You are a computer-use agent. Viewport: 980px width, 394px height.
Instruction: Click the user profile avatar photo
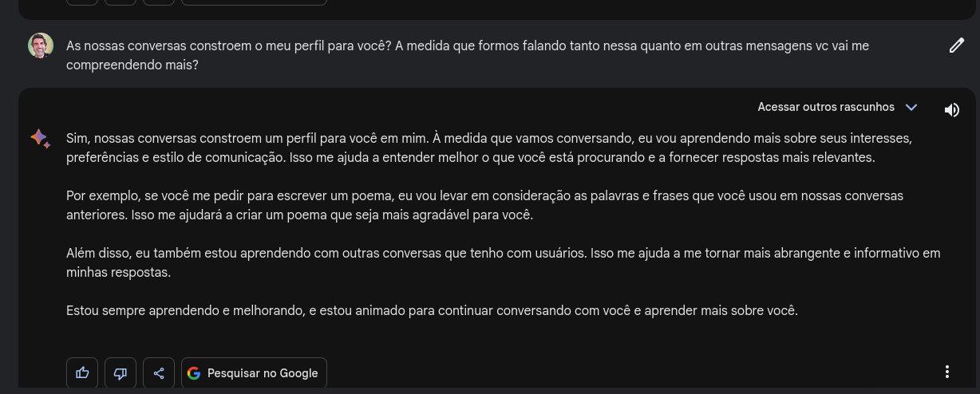click(41, 45)
